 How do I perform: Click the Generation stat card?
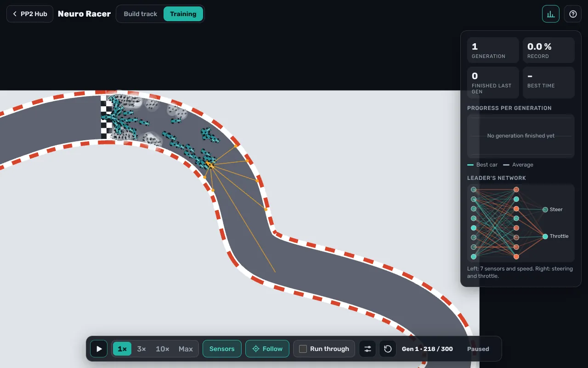click(x=493, y=50)
